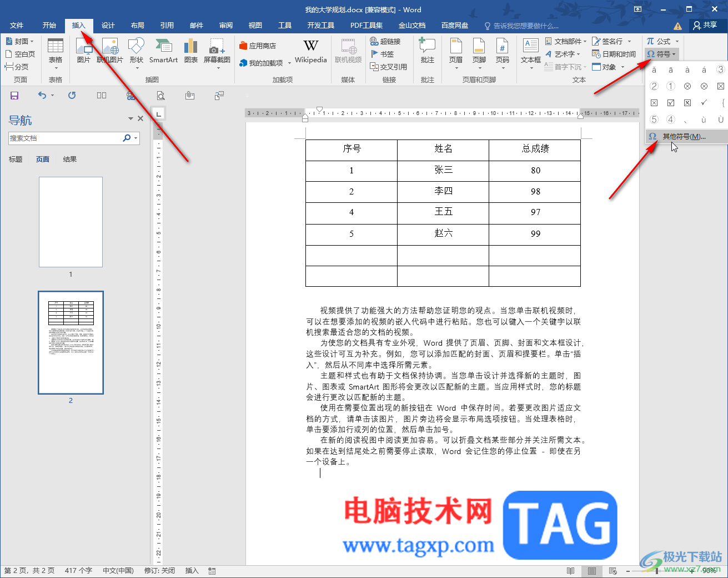Insert a Blank Page (空白页)

pos(20,54)
